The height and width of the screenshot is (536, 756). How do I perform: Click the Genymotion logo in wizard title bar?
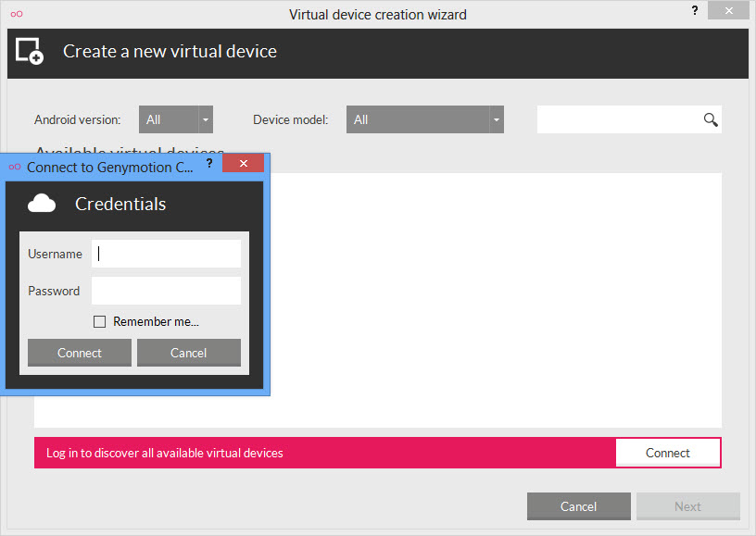point(17,14)
